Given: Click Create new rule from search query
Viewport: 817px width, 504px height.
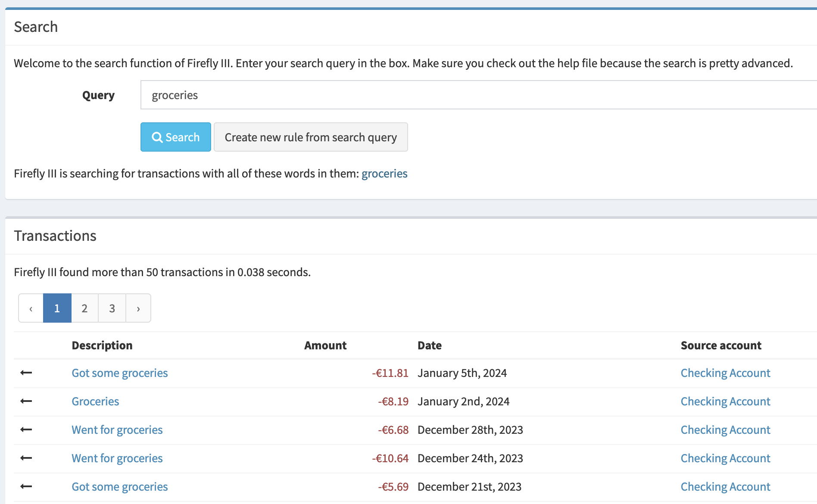Looking at the screenshot, I should point(311,137).
